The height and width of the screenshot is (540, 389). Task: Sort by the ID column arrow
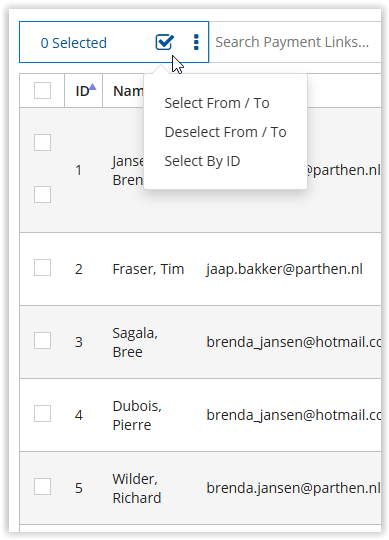pyautogui.click(x=93, y=87)
